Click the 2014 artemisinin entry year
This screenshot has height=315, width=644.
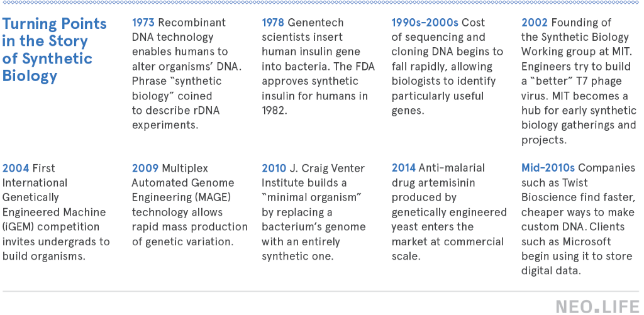click(403, 168)
